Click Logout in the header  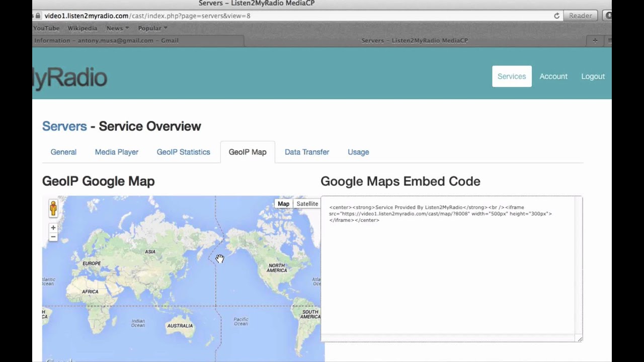[593, 76]
